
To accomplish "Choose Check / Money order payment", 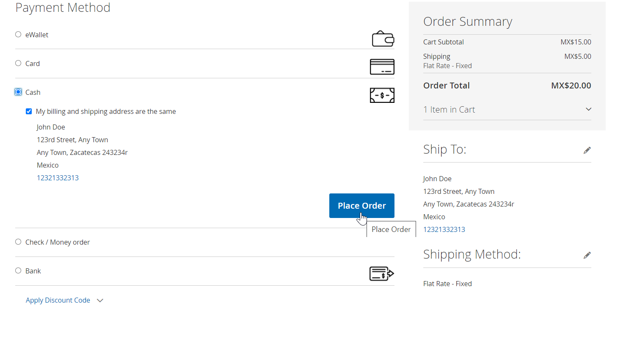I will coord(18,242).
